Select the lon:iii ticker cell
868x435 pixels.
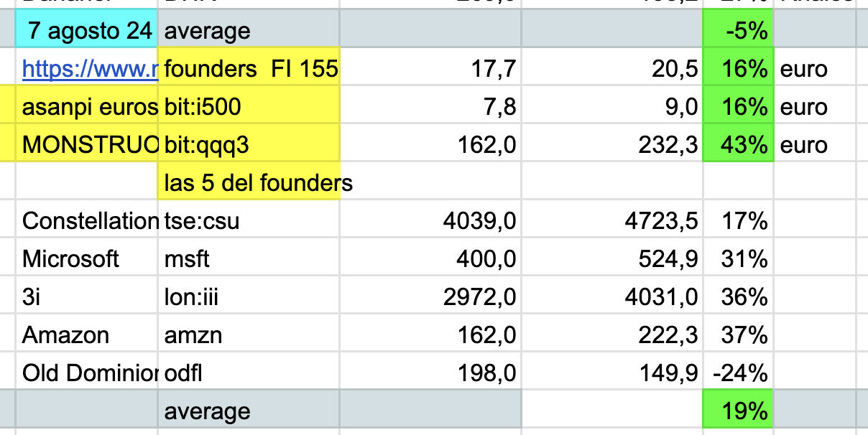pos(249,297)
